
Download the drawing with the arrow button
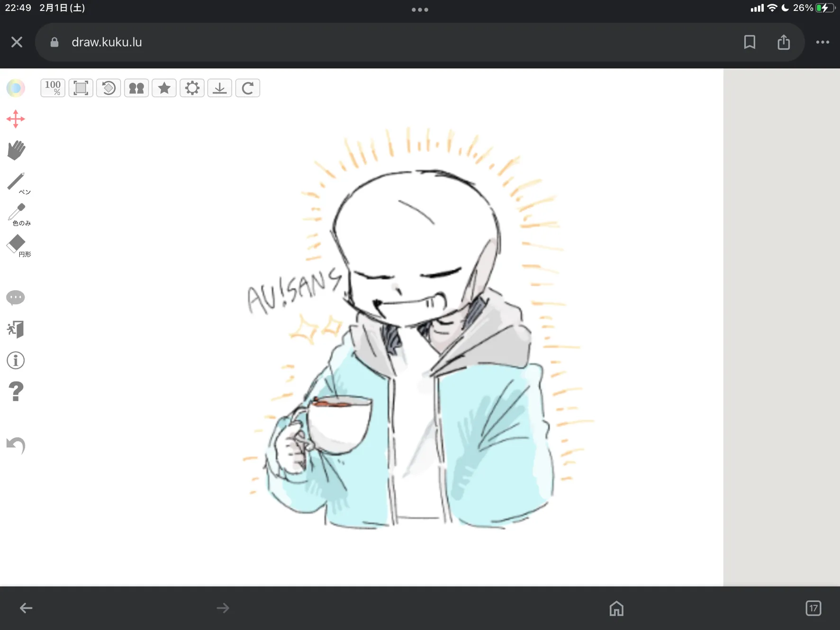click(219, 88)
